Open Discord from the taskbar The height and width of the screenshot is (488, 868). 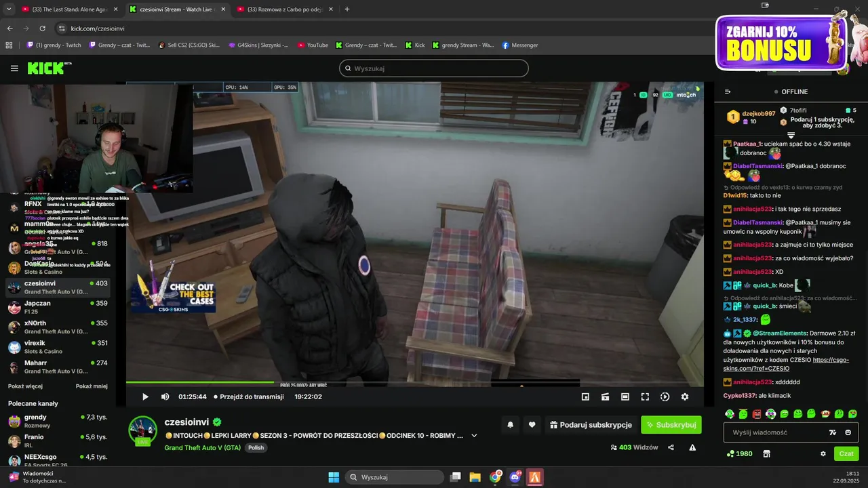pyautogui.click(x=515, y=477)
